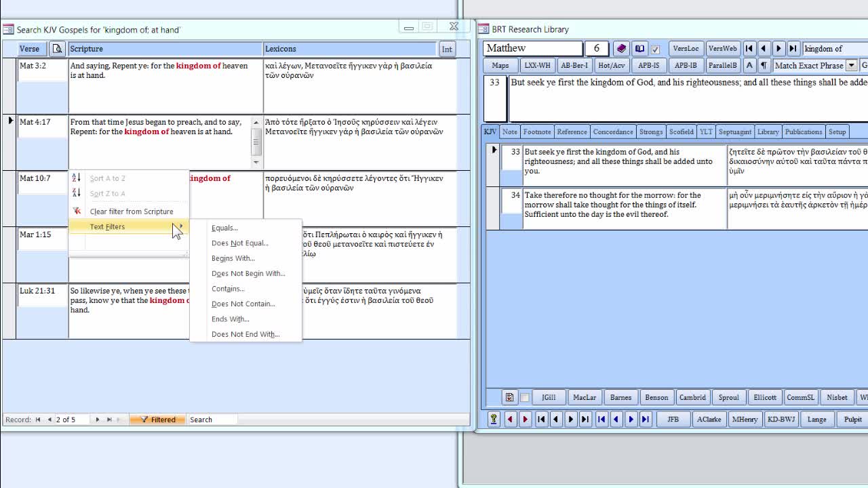Viewport: 868px width, 488px height.
Task: Click the LXX-WH button
Action: (538, 66)
